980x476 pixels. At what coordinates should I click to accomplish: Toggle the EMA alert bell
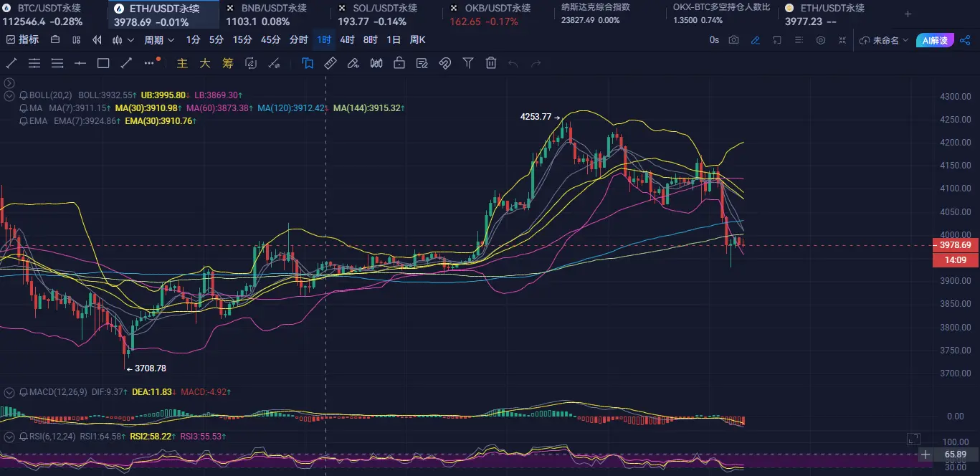pos(24,121)
